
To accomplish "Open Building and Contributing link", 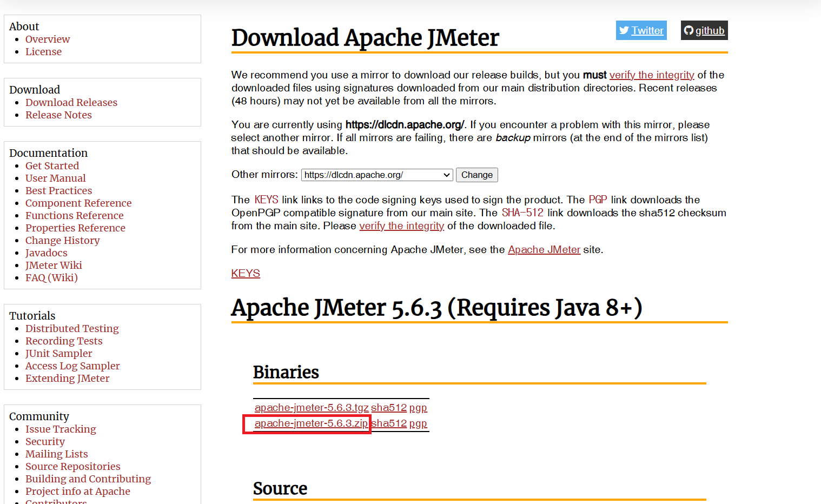I will (88, 479).
